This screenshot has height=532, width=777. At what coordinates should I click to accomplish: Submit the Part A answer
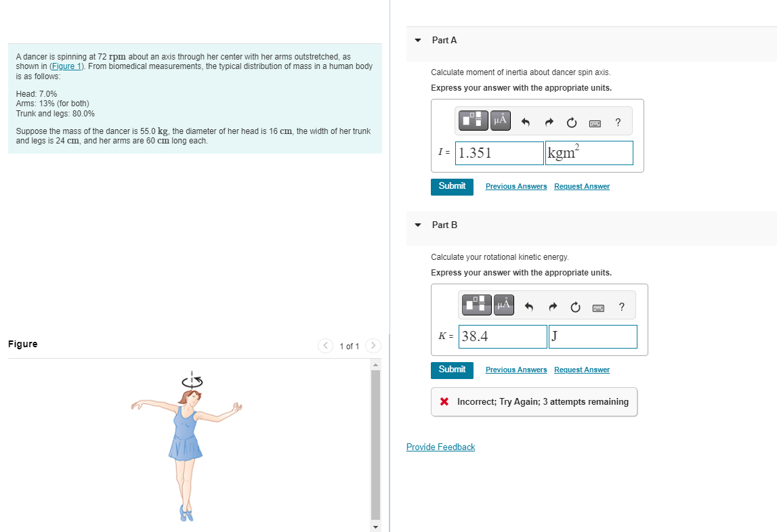coord(452,186)
